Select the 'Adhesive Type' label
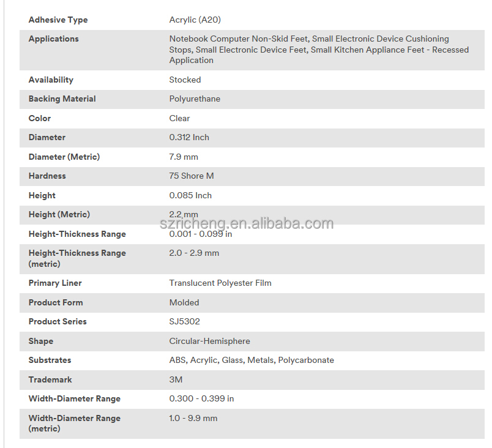 point(58,20)
